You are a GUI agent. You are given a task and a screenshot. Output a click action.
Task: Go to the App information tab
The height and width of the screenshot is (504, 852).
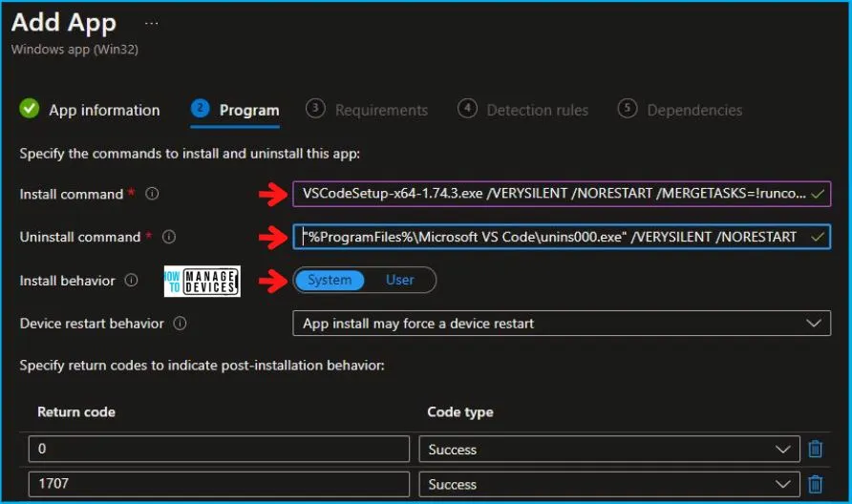(x=90, y=110)
